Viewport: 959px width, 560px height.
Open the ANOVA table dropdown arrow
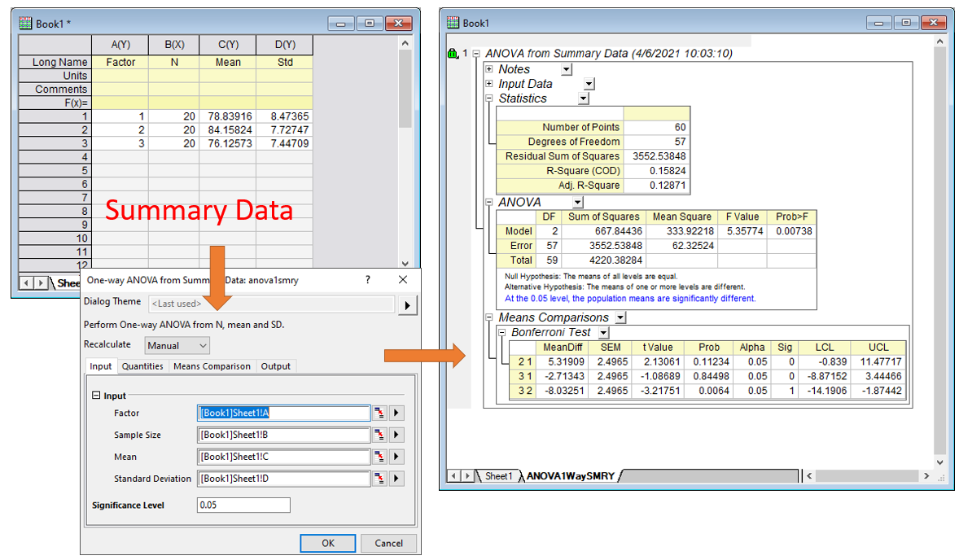point(577,202)
